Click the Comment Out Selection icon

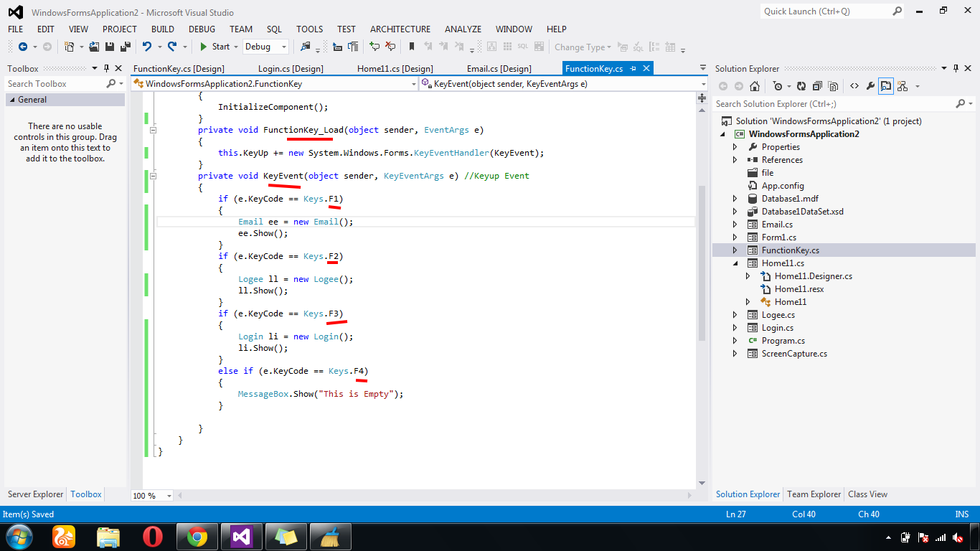[x=374, y=47]
